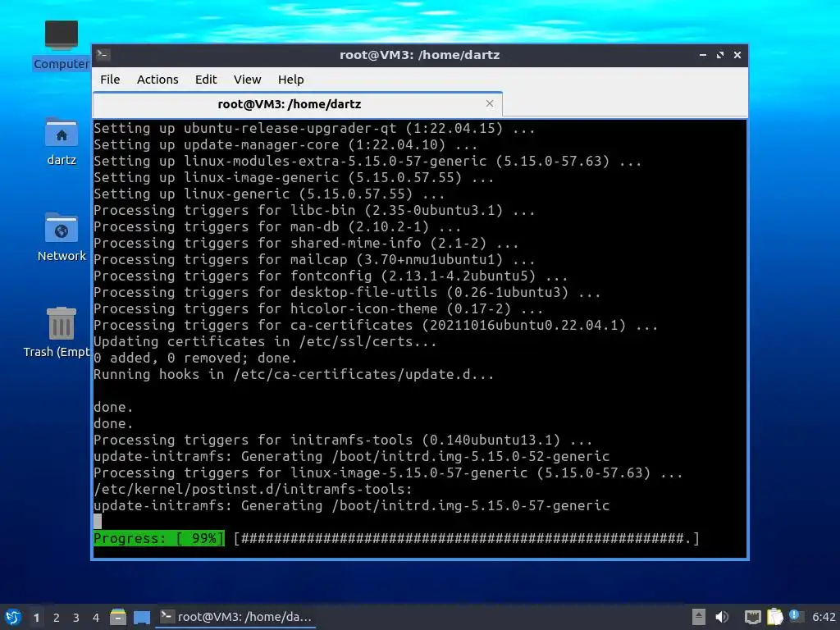Open the removable media eject tray icon
The image size is (840, 630).
tap(699, 617)
